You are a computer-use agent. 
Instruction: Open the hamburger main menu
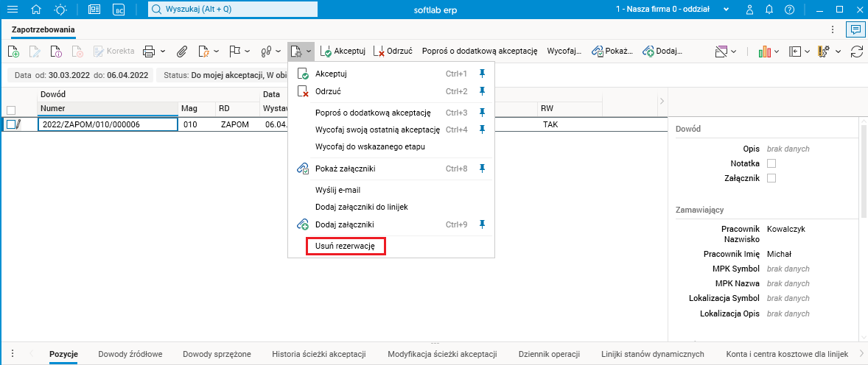coord(12,10)
